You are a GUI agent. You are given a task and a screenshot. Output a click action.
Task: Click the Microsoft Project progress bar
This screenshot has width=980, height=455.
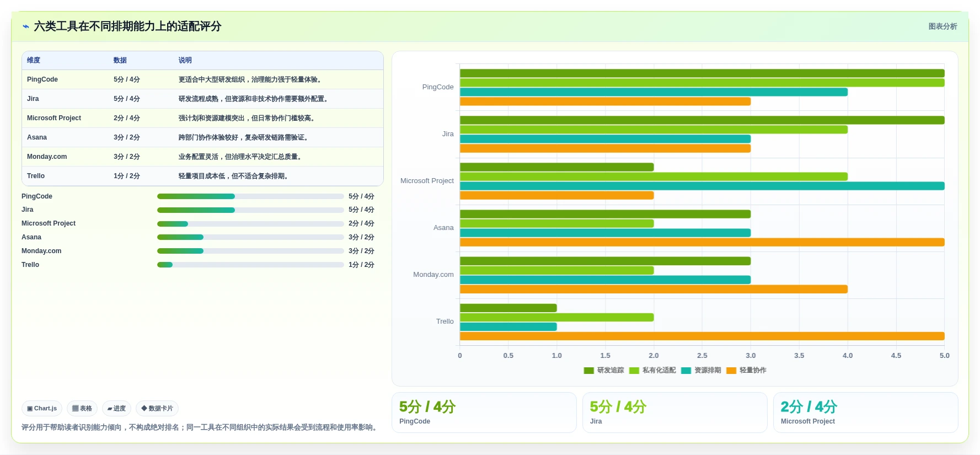(x=250, y=224)
